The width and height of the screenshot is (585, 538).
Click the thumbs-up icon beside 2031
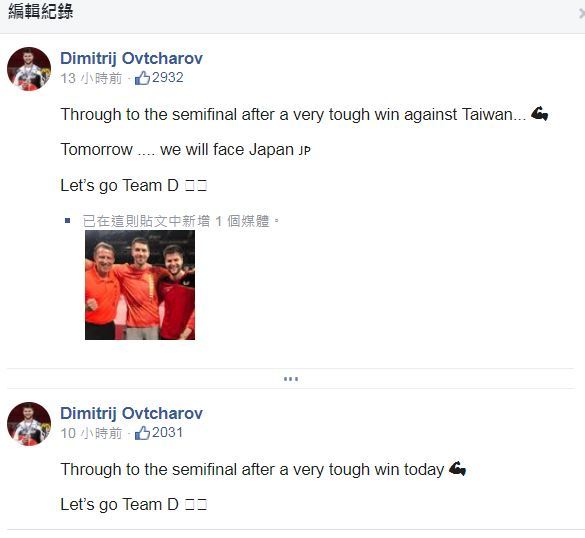click(x=142, y=433)
